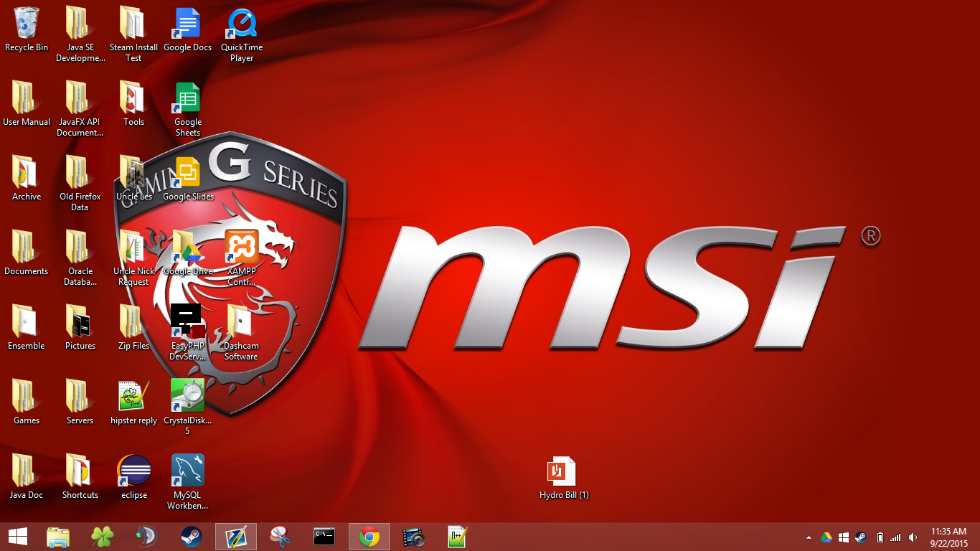
Task: Open the headset voice chat taskbar app
Action: 147,537
